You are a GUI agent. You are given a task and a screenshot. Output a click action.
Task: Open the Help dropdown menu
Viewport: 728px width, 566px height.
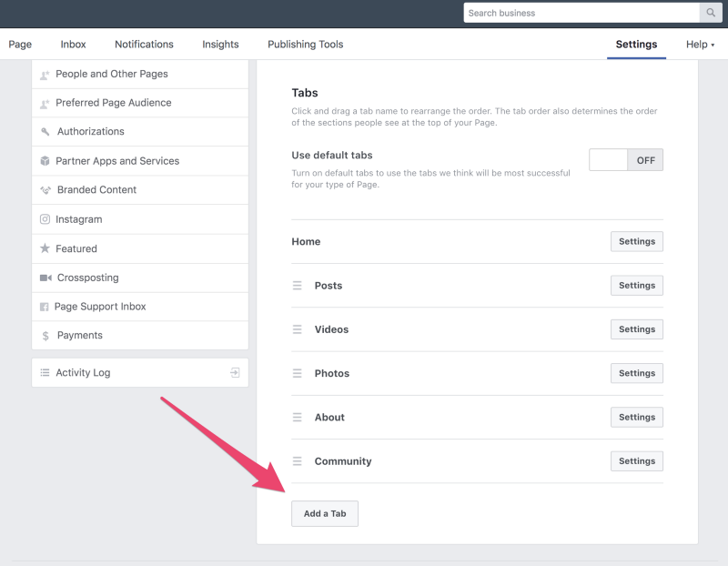(700, 45)
